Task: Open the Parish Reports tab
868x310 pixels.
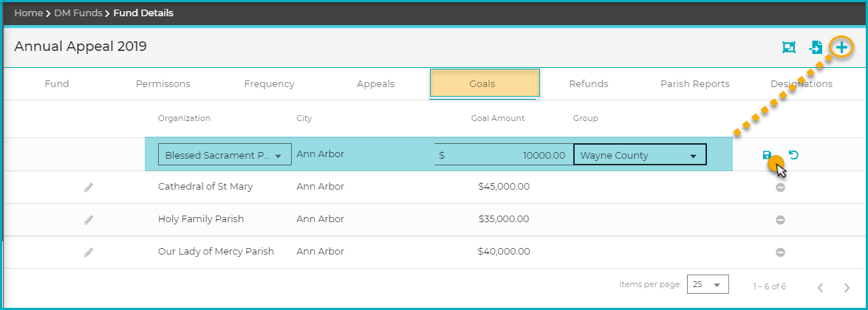Action: click(694, 84)
